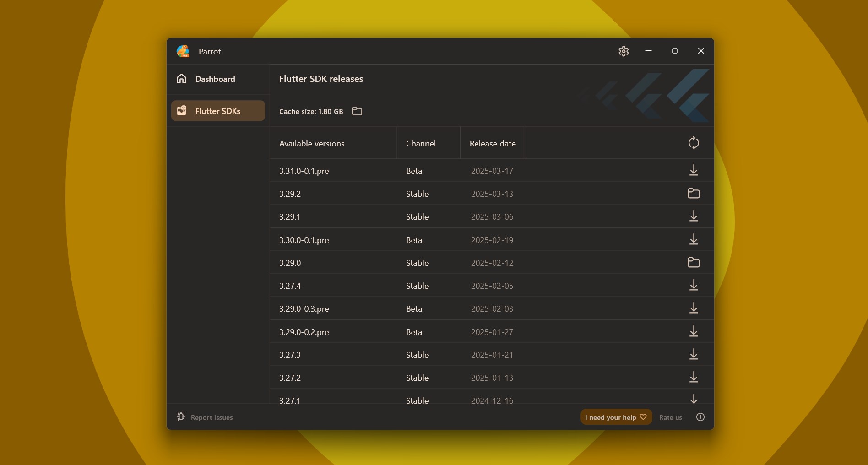The height and width of the screenshot is (465, 868).
Task: Minimize the Parrot window
Action: [648, 51]
